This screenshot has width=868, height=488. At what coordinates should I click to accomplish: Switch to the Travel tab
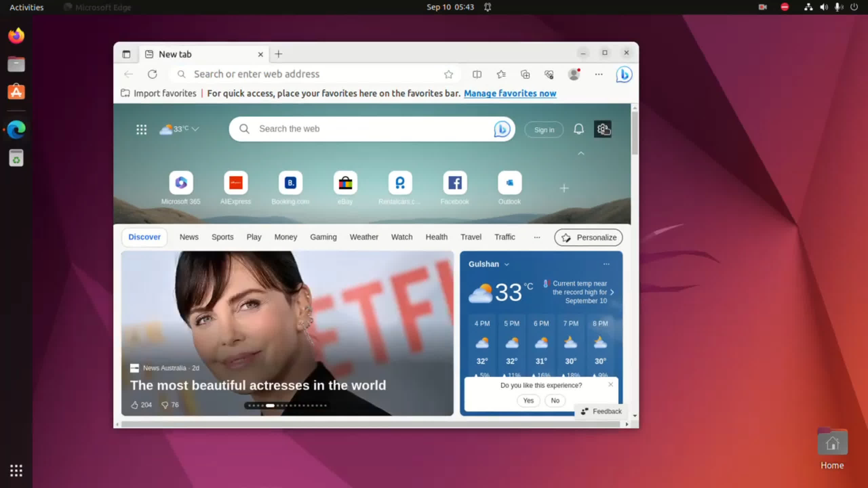471,237
